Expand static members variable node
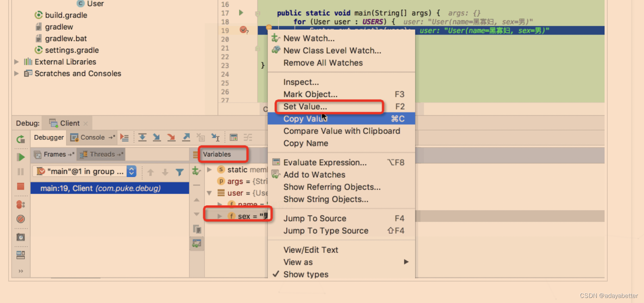This screenshot has height=303, width=644. (x=210, y=169)
